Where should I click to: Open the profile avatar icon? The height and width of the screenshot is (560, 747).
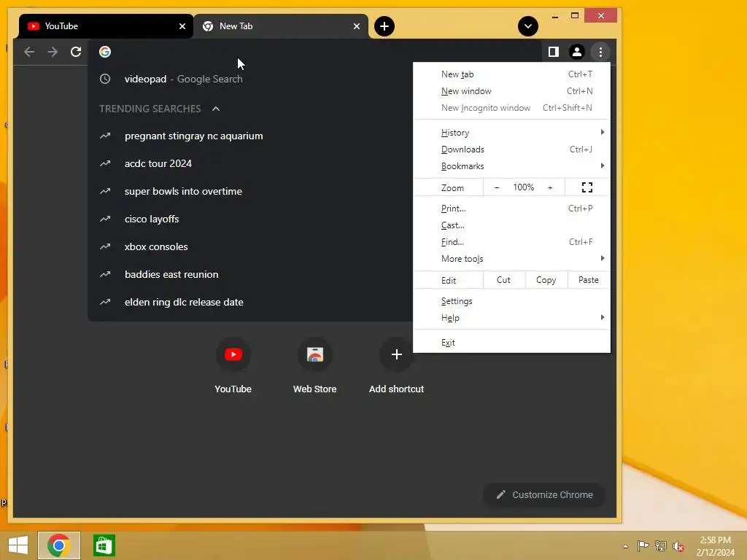[x=577, y=52]
